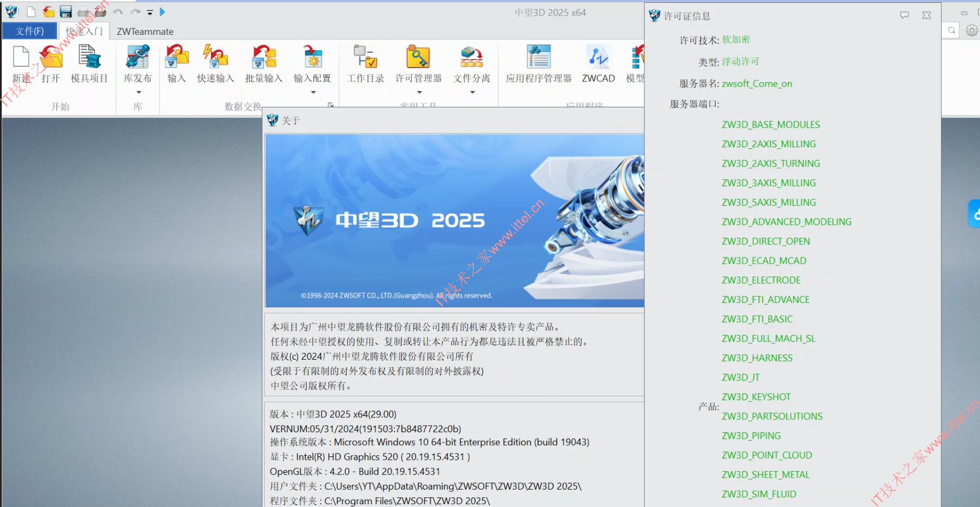Open the 数据交换 group dialog launcher
The height and width of the screenshot is (507, 980).
[331, 105]
